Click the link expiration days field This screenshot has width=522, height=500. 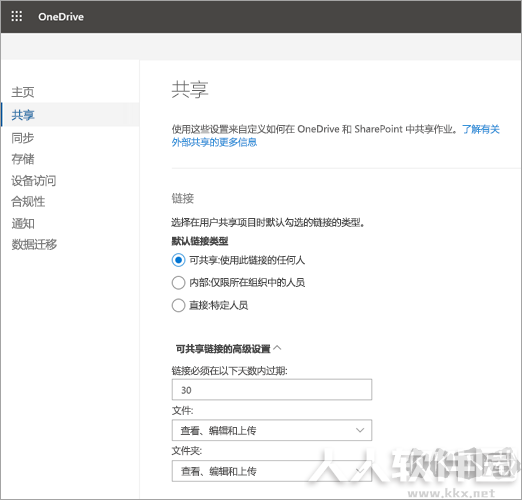coord(272,389)
